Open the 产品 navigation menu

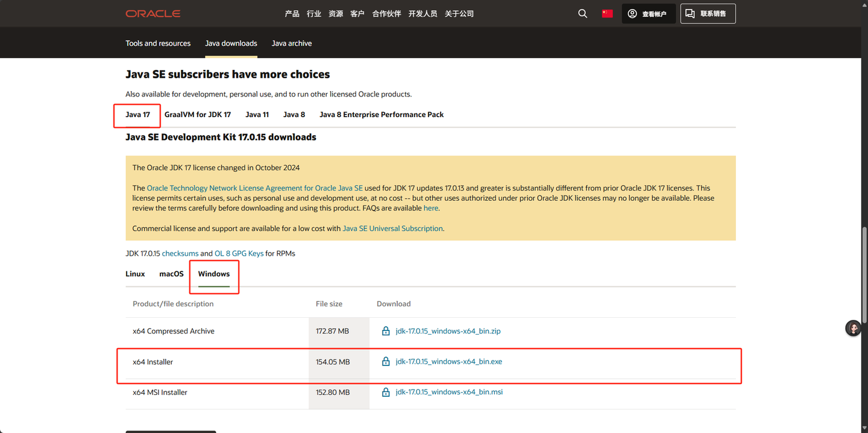(292, 13)
